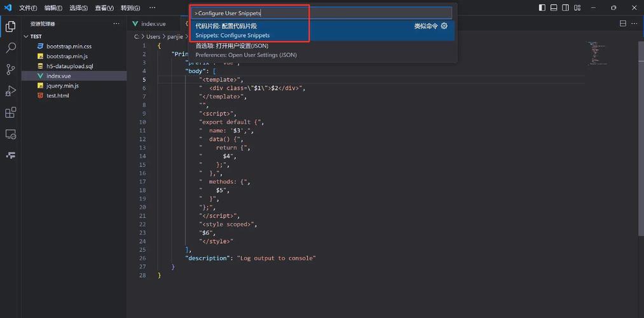
Task: Open bootstrap.min.css in explorer
Action: click(x=69, y=46)
